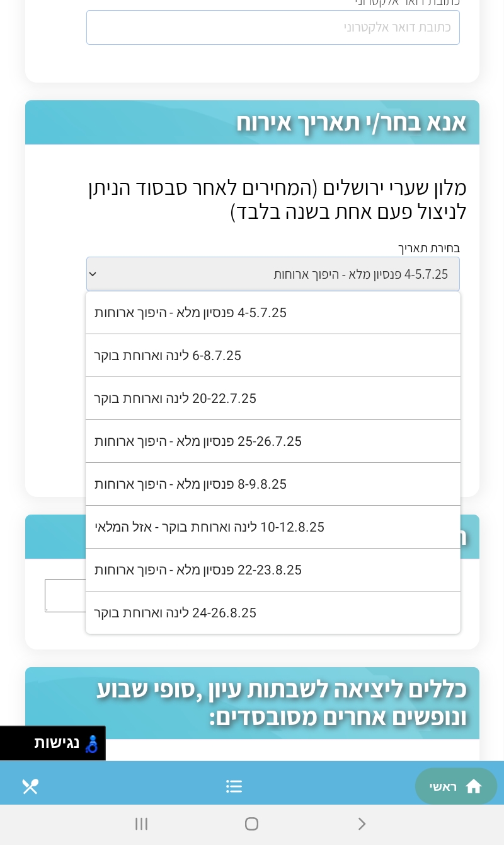The image size is (504, 845).
Task: Tap the Android home circle button
Action: (251, 824)
